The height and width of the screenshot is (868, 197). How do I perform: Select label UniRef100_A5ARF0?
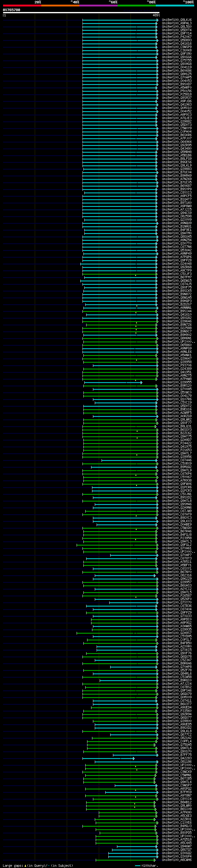177,88
